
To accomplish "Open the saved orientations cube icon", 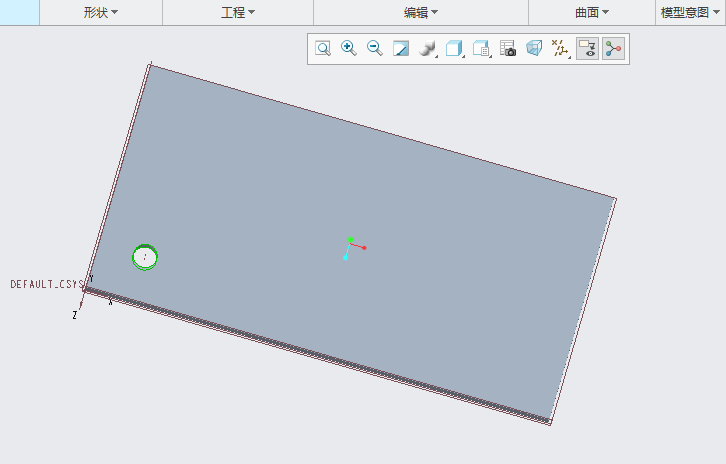I will pyautogui.click(x=453, y=48).
